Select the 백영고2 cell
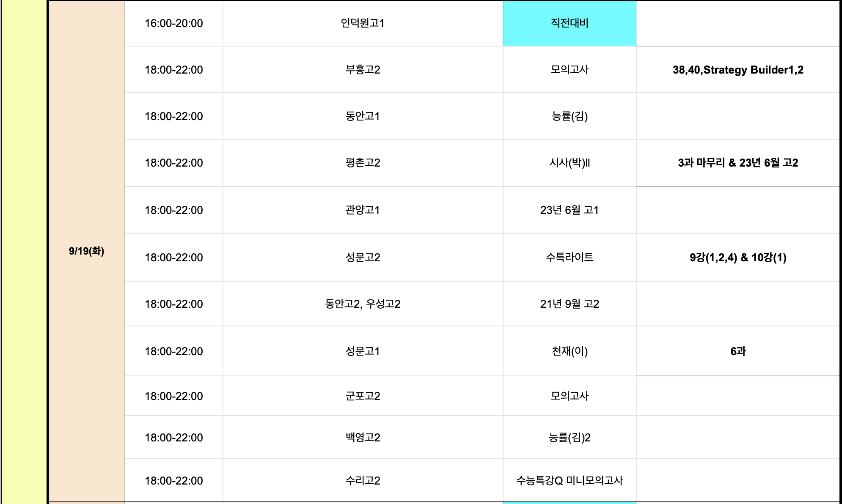The width and height of the screenshot is (842, 504). tap(363, 438)
